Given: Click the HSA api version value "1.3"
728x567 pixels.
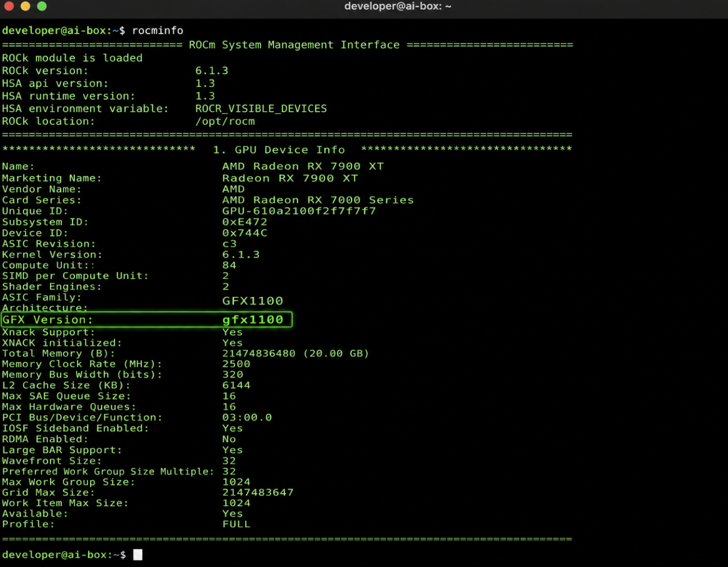Looking at the screenshot, I should (205, 83).
